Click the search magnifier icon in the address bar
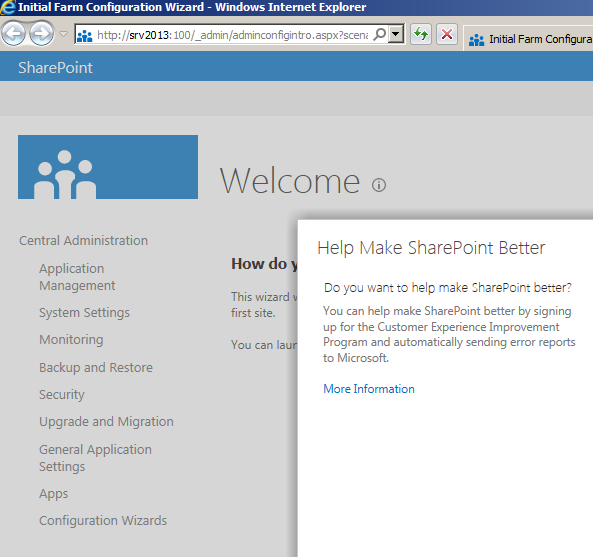This screenshot has width=593, height=557. pos(379,35)
